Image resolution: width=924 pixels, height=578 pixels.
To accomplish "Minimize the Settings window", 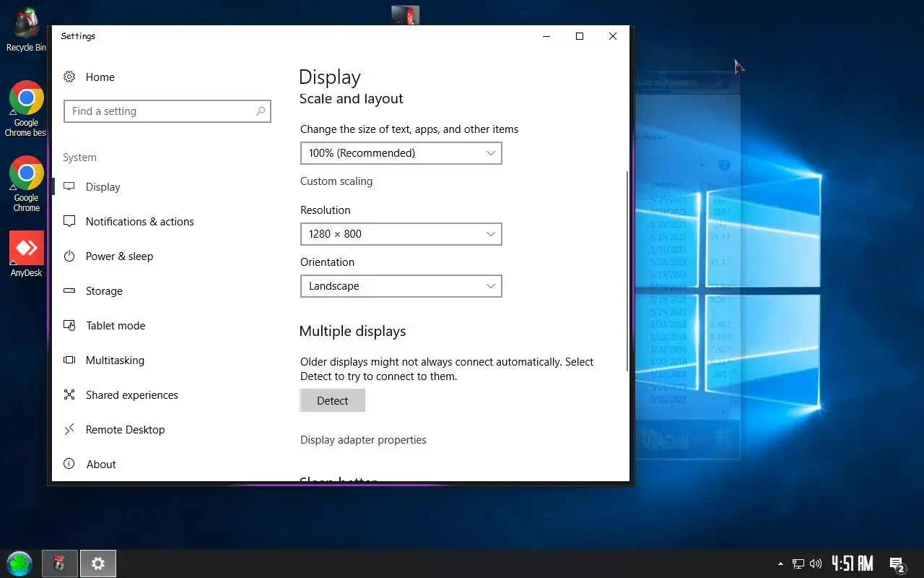I will [x=546, y=36].
